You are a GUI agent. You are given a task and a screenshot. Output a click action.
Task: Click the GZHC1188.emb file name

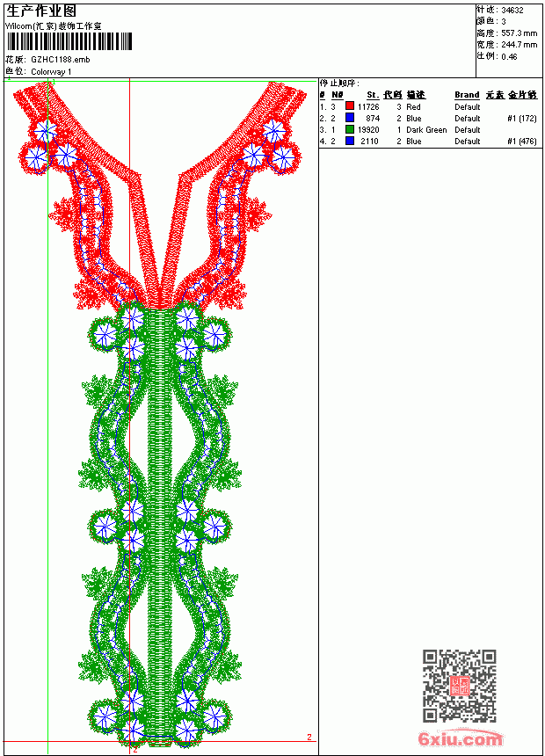tap(61, 60)
